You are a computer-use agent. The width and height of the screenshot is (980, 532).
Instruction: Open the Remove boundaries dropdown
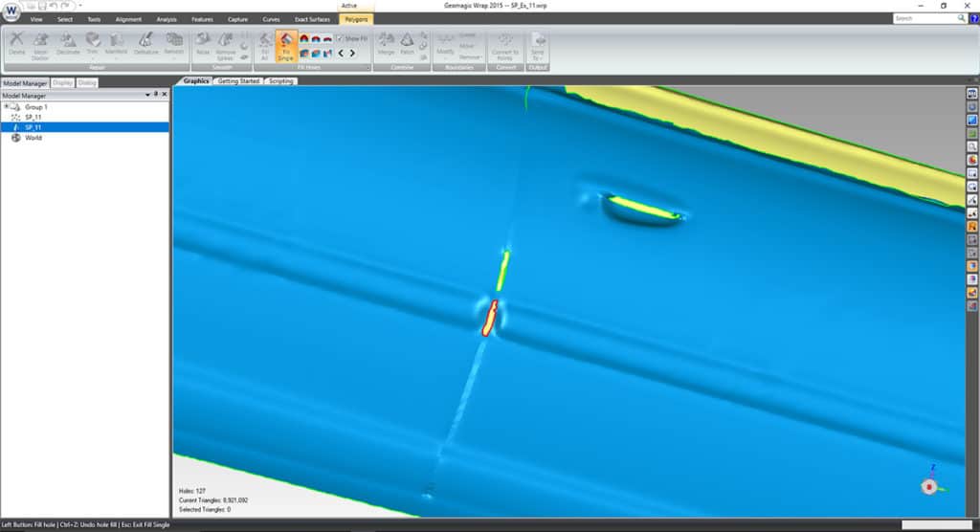click(471, 56)
